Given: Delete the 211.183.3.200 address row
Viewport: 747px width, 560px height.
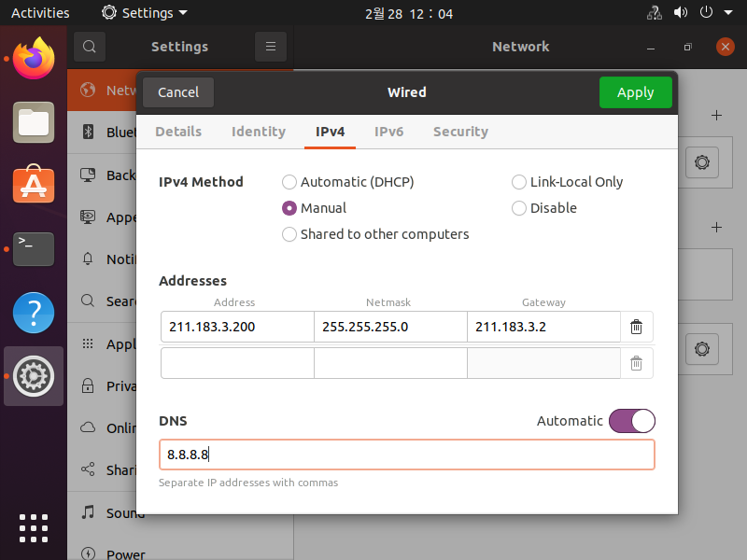Looking at the screenshot, I should coord(636,328).
